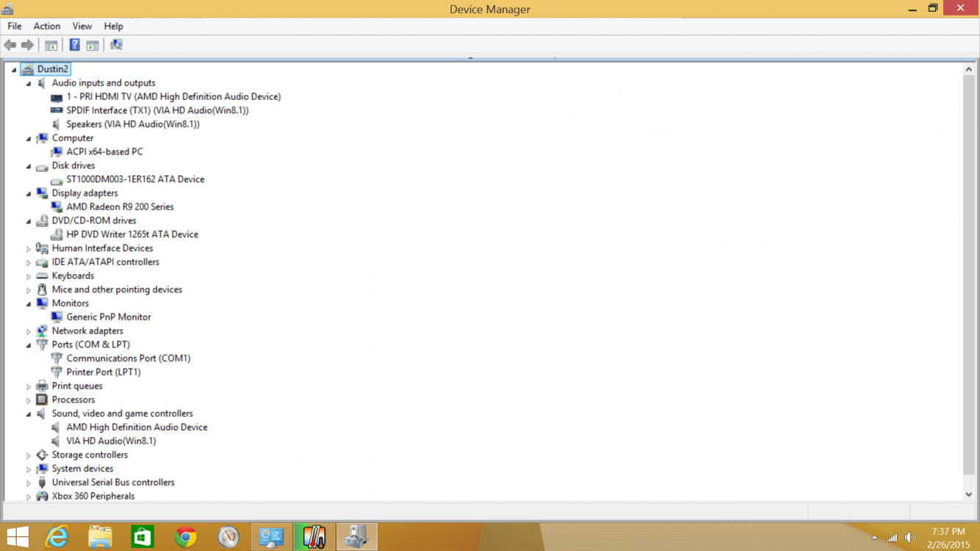Select Printer Port (LPT1) entry

coord(104,372)
